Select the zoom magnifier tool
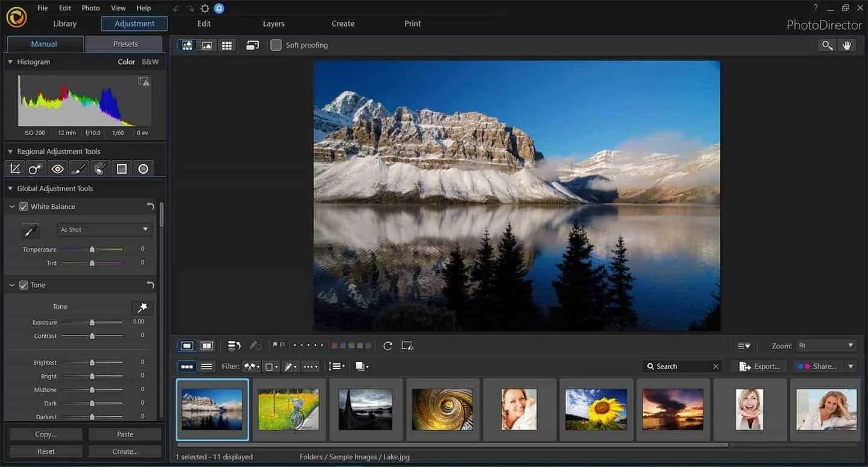868x467 pixels. [827, 45]
